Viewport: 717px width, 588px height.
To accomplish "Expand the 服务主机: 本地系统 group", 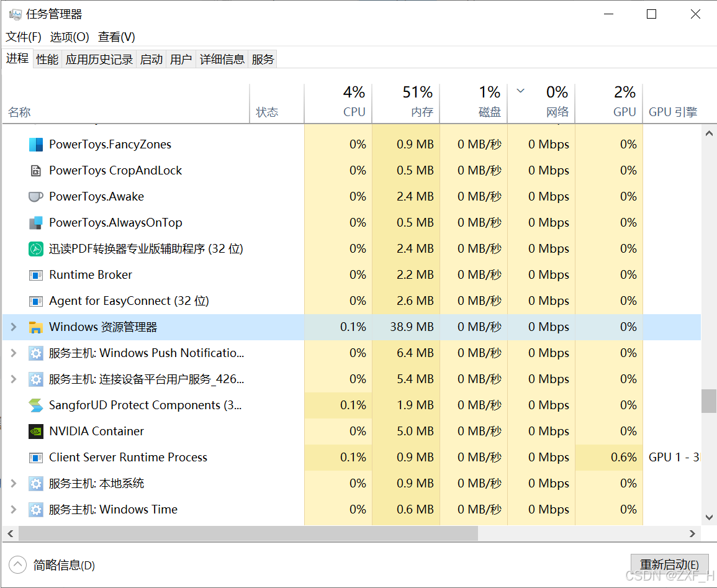I will coord(14,483).
